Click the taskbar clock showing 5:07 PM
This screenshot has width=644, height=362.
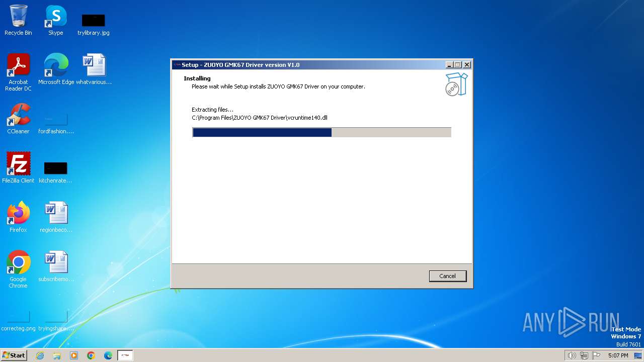(618, 355)
